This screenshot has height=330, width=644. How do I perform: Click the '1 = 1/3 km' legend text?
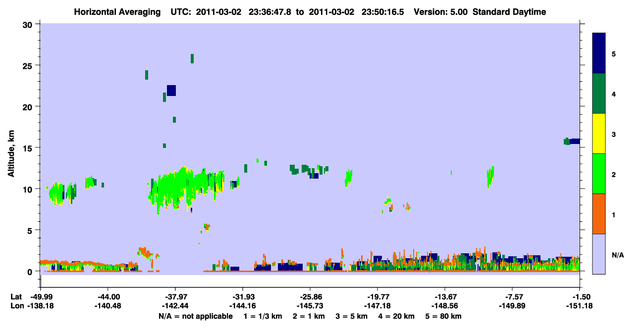pyautogui.click(x=263, y=316)
